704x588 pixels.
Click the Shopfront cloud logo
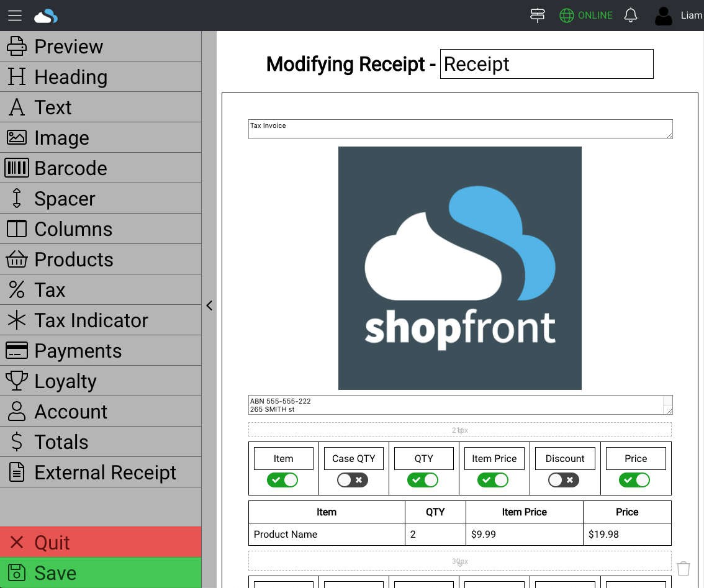[x=46, y=16]
